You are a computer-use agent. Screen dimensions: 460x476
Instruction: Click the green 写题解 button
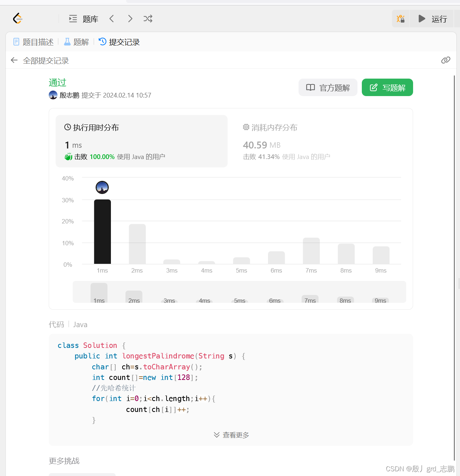pyautogui.click(x=387, y=87)
